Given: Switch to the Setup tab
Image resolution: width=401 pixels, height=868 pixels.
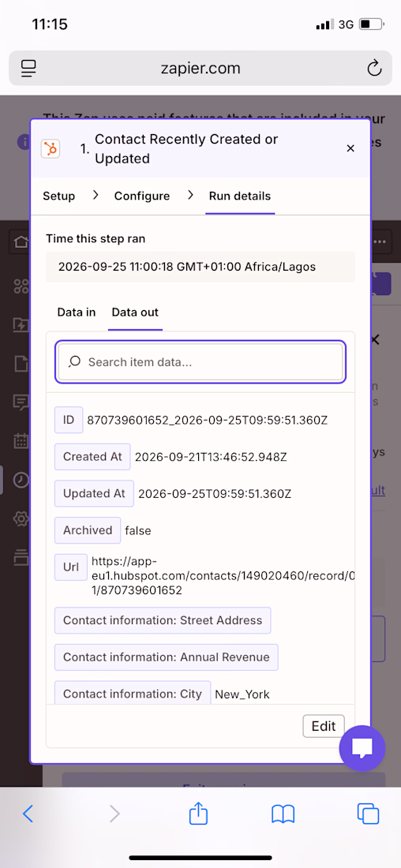Looking at the screenshot, I should pyautogui.click(x=58, y=196).
